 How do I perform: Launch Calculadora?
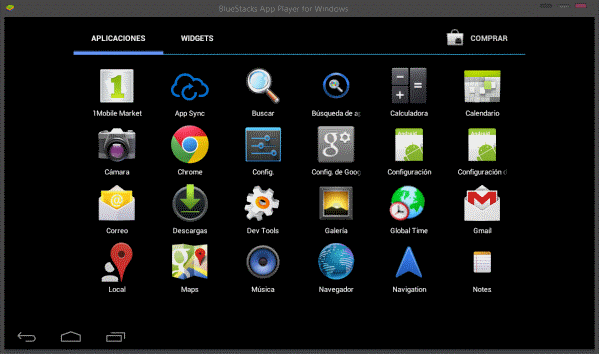coord(409,86)
